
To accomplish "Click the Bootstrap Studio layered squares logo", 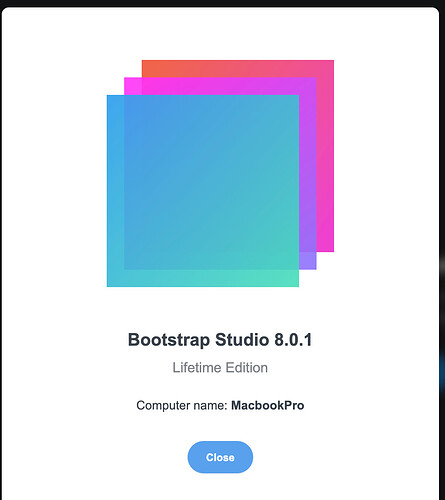I will tap(220, 173).
